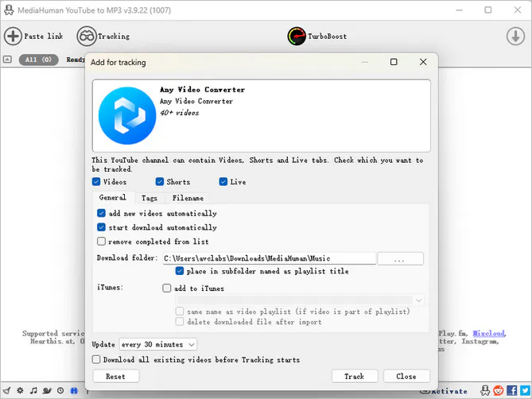This screenshot has width=532, height=399.
Task: Open the Update every 30 minutes dropdown
Action: [x=157, y=344]
